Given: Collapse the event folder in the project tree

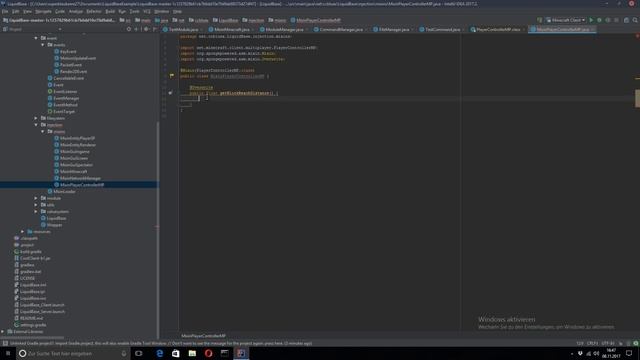Looking at the screenshot, I should click(x=36, y=38).
